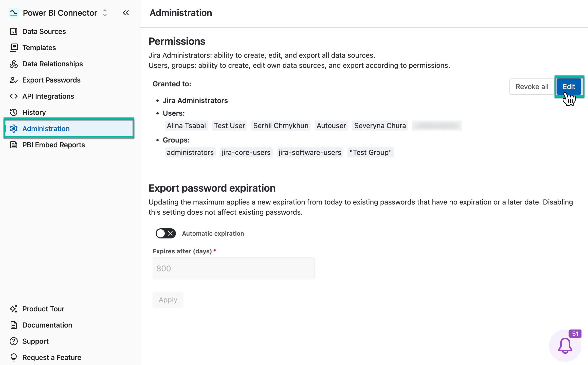Screen dimensions: 588x365
Task: Click the blurred user tag
Action: tap(437, 126)
